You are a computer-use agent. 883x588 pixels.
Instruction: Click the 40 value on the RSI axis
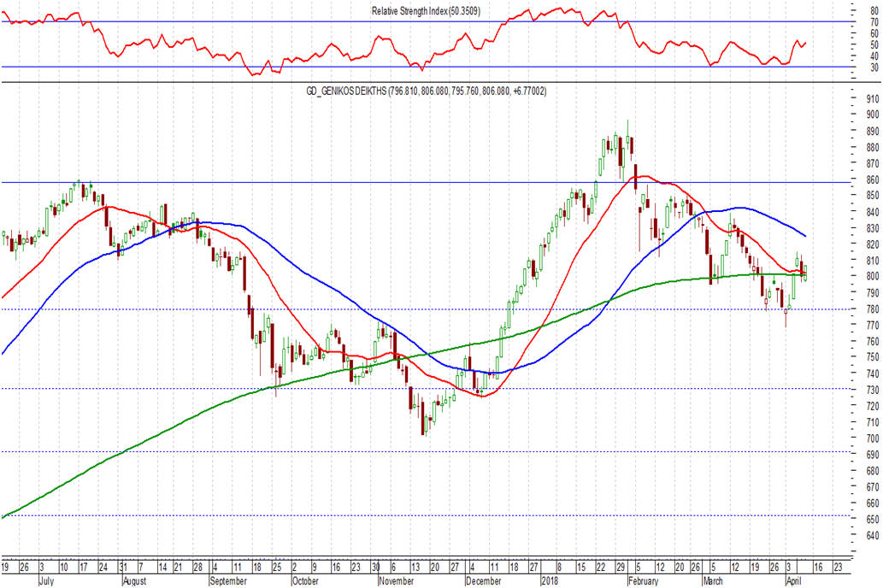[x=874, y=56]
